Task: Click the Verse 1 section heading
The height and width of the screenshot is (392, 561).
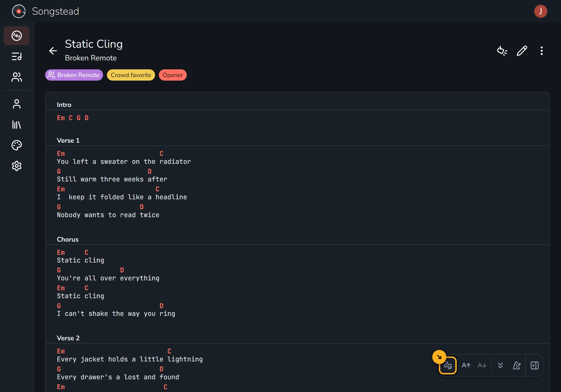Action: click(68, 141)
